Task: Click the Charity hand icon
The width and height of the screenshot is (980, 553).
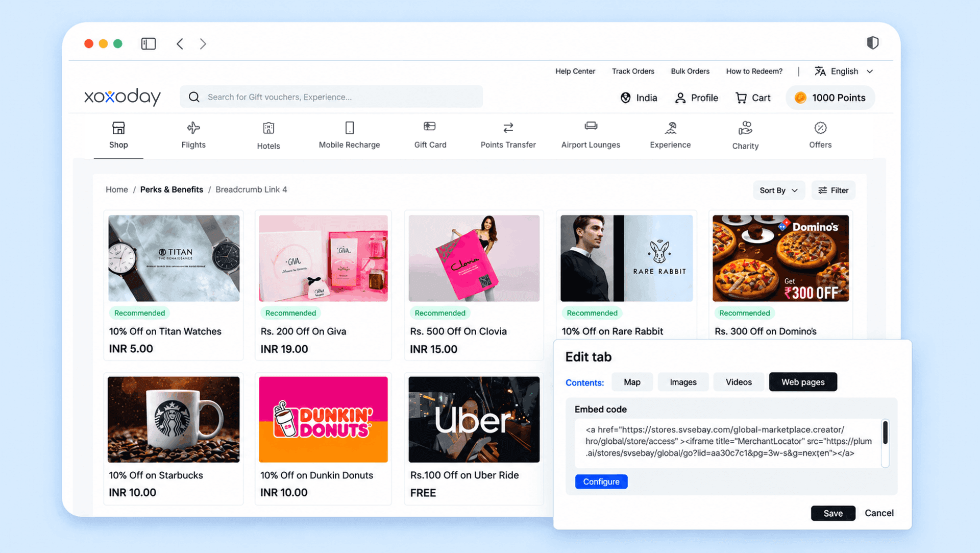Action: pyautogui.click(x=746, y=128)
